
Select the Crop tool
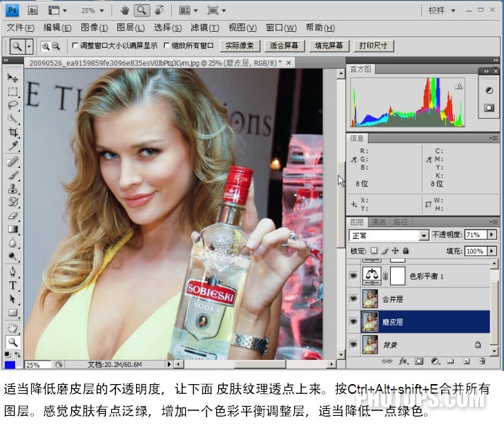[x=12, y=132]
